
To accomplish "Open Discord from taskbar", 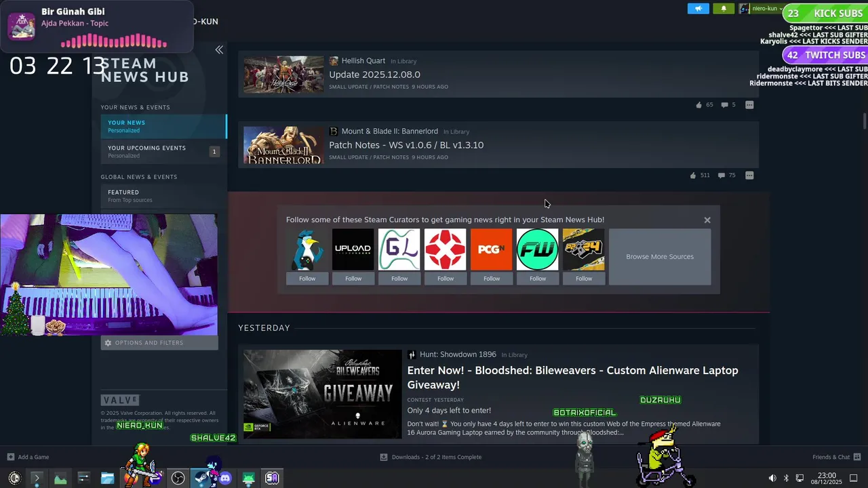I will (x=225, y=479).
